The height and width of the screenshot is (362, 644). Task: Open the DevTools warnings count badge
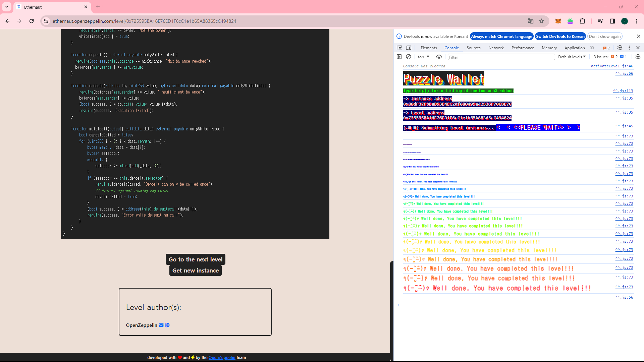[x=606, y=48]
